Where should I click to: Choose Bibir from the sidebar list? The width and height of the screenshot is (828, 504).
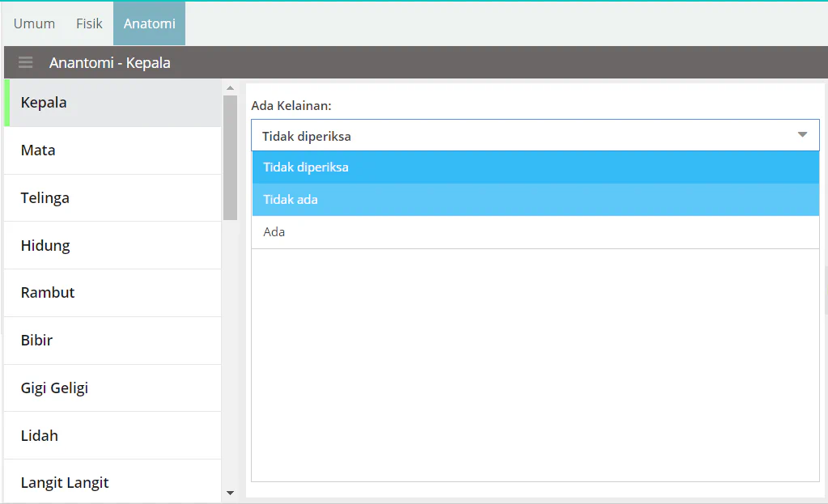click(113, 341)
